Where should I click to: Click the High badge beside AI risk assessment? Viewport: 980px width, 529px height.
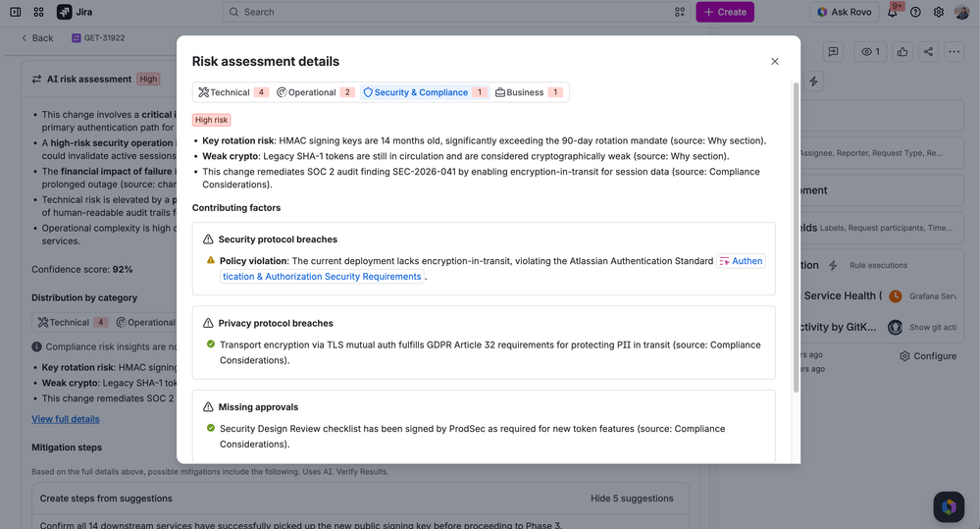click(x=149, y=79)
